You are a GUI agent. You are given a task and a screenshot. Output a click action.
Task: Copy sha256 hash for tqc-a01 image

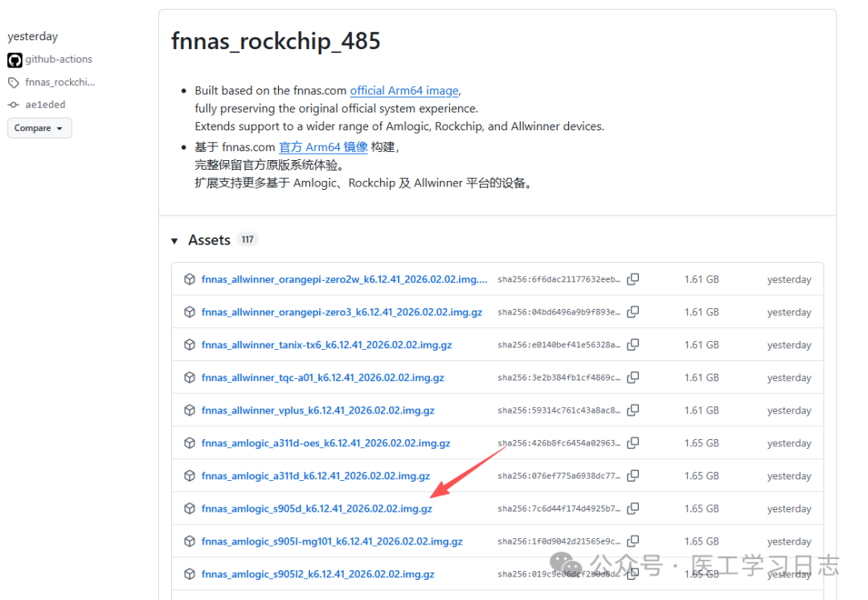tap(633, 377)
